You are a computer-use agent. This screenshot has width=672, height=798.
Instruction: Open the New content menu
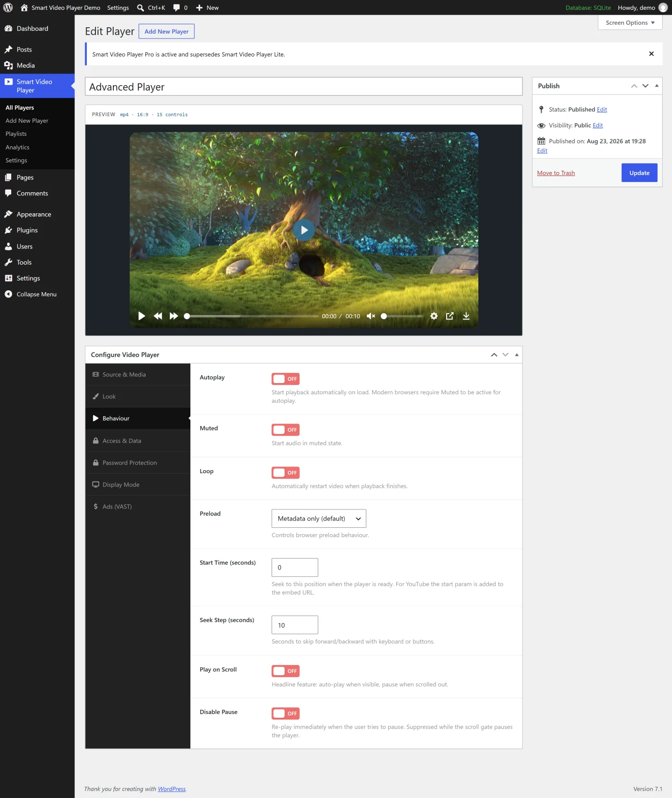pyautogui.click(x=207, y=8)
